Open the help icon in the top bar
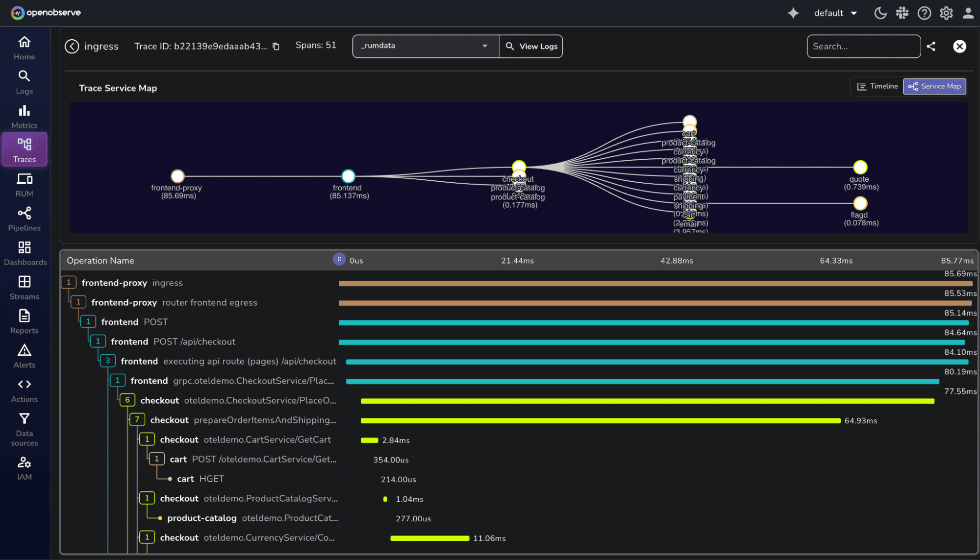This screenshot has width=980, height=560. pyautogui.click(x=924, y=13)
